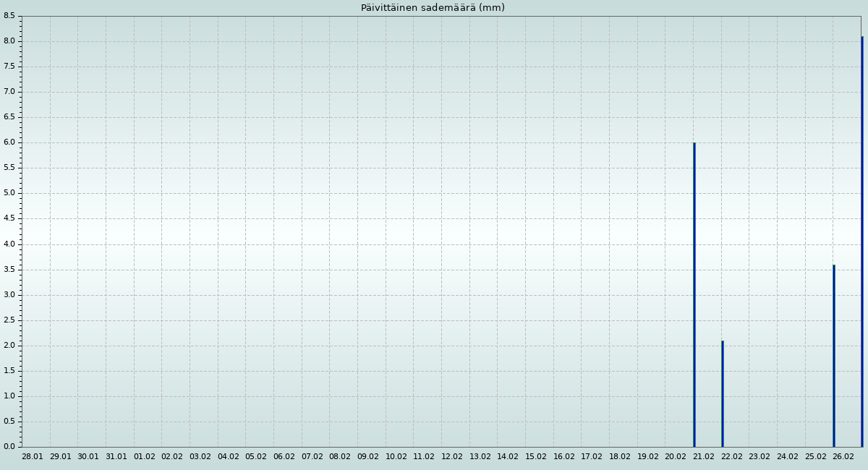Pick the 05.02 date on the x-axis
868x470 pixels.
pyautogui.click(x=256, y=457)
